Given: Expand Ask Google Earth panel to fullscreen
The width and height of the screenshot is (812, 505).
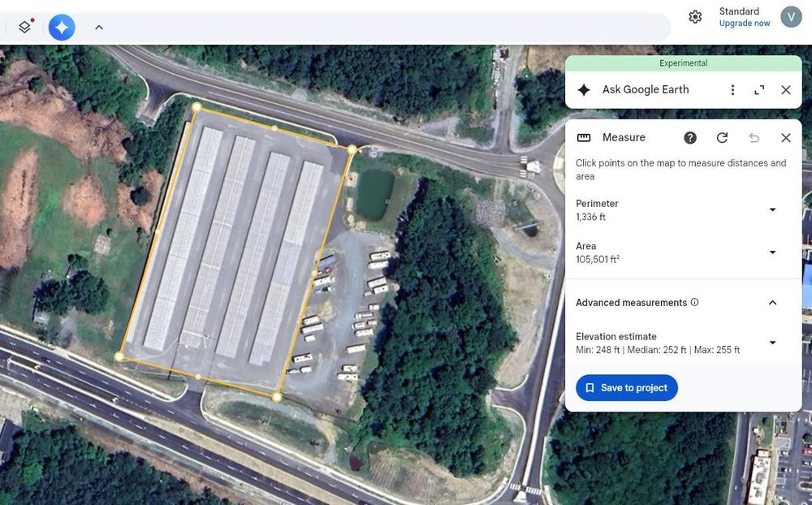Looking at the screenshot, I should coord(759,90).
